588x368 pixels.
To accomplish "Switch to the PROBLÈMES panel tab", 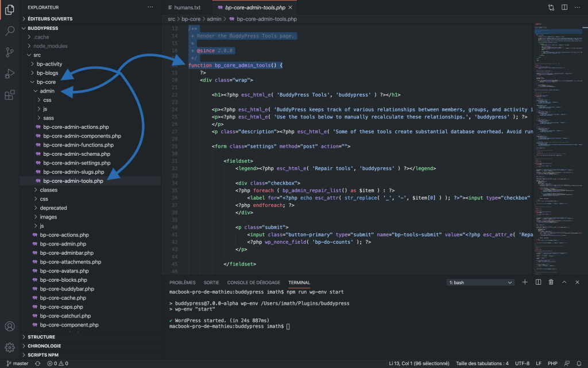I will pos(182,283).
